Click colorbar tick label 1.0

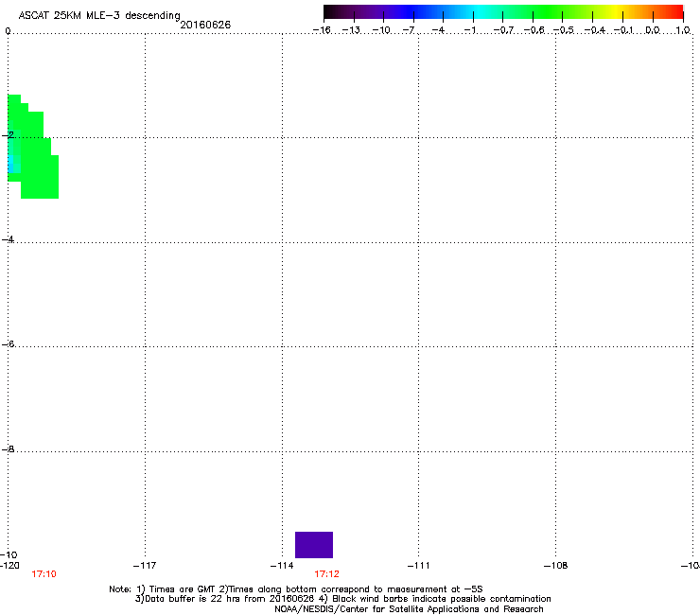pos(683,30)
